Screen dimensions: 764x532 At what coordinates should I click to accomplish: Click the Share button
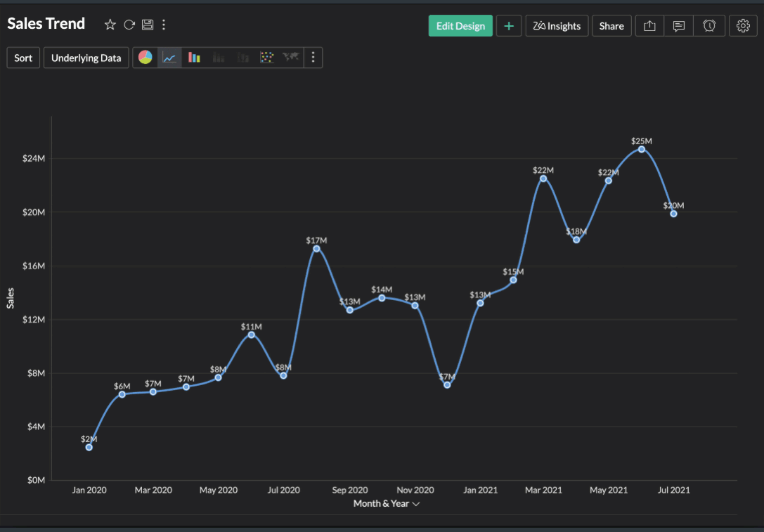tap(611, 25)
